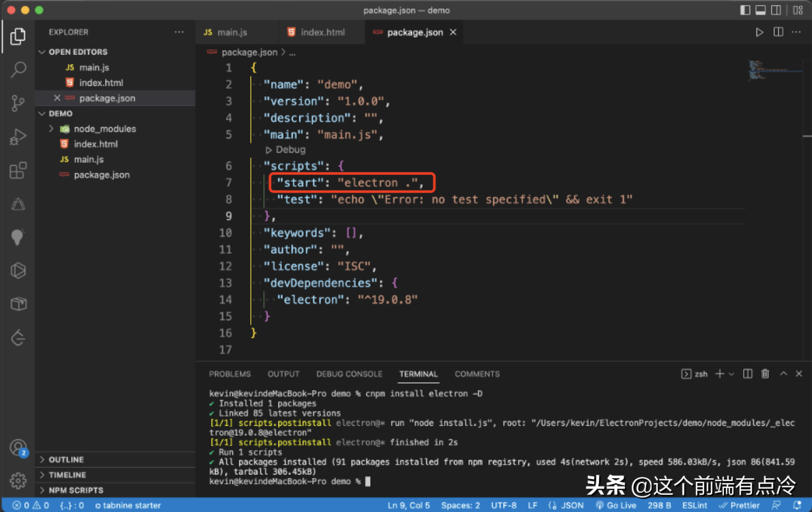The height and width of the screenshot is (512, 812).
Task: Open the Extensions view
Action: click(18, 170)
